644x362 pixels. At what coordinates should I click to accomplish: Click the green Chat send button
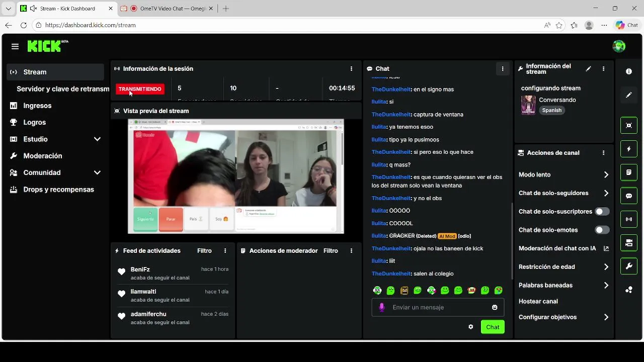coord(493,327)
